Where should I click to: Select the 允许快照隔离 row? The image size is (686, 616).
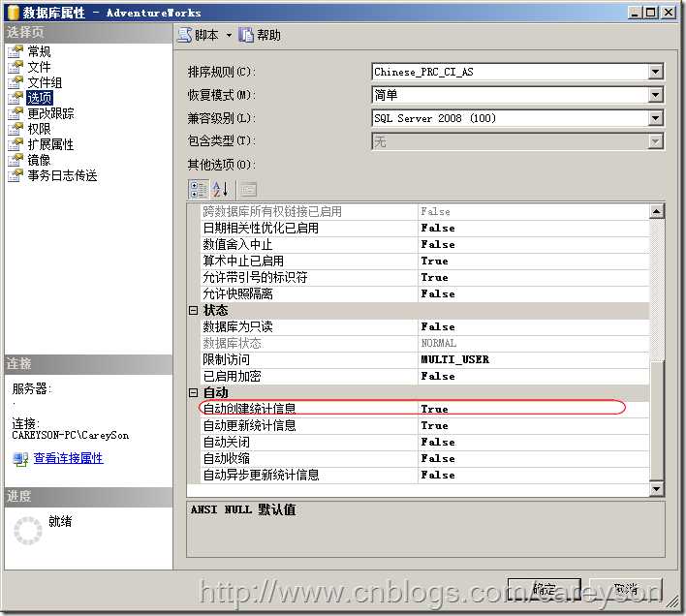424,293
